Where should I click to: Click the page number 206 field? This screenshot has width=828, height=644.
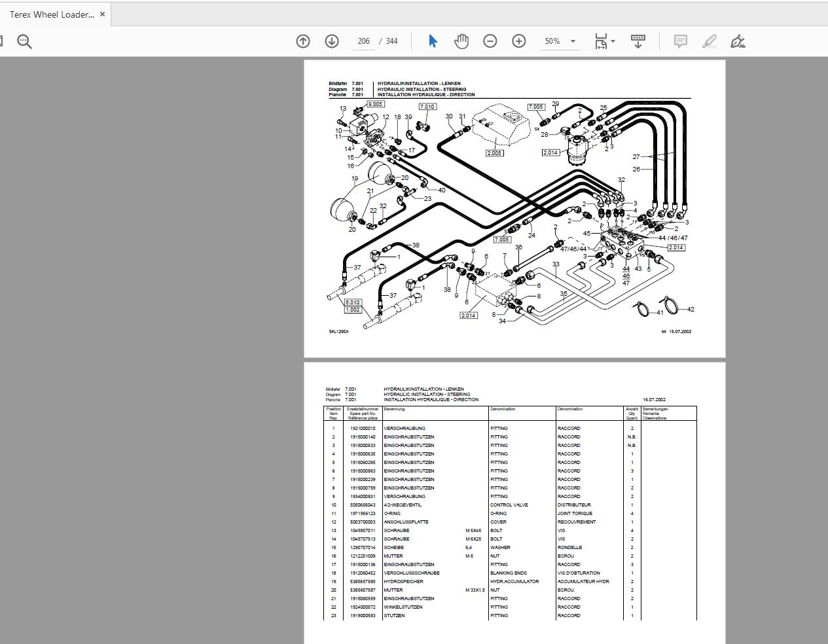pos(363,41)
